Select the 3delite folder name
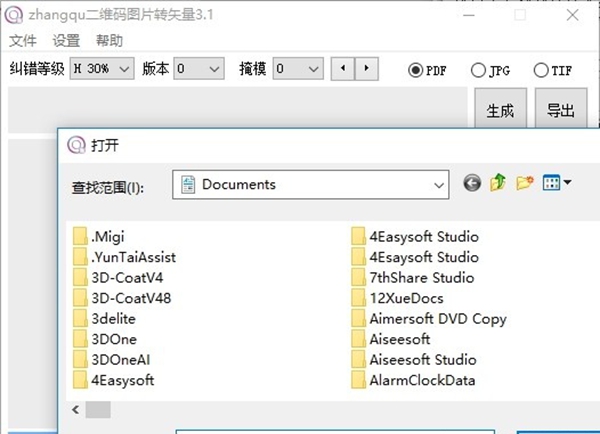Screen dimensions: 600x434 [114, 319]
